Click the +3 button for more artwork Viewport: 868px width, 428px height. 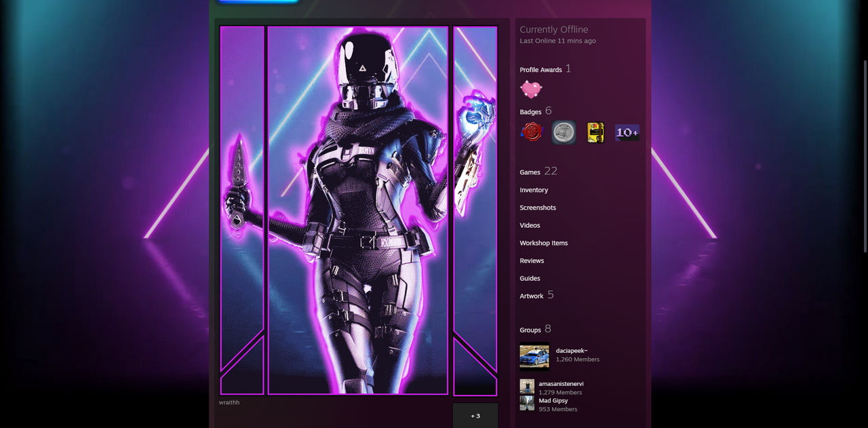(475, 415)
